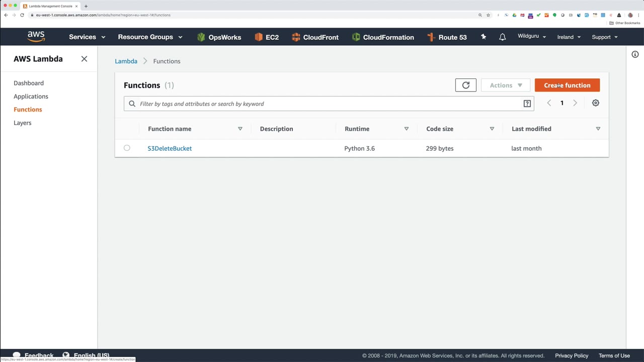644x362 pixels.
Task: Open the Actions dropdown
Action: pos(506,85)
